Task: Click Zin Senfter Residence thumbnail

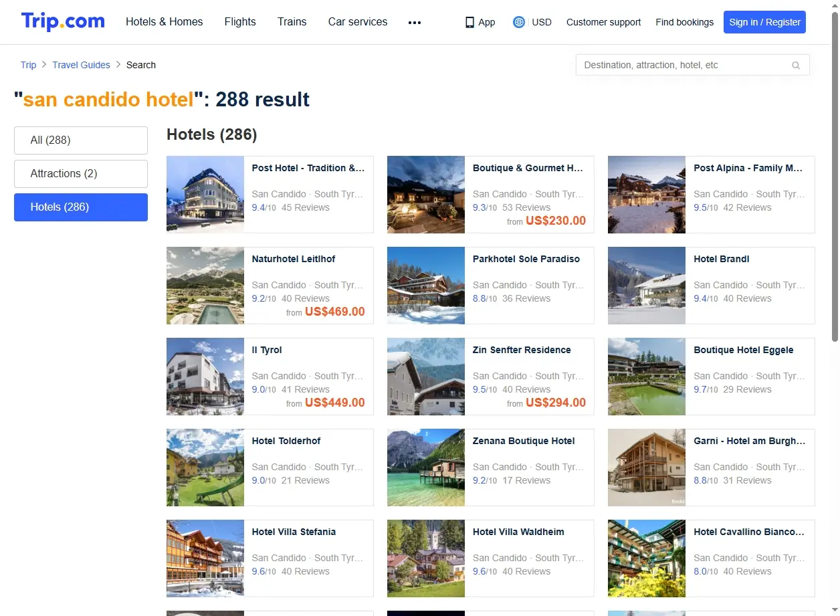Action: point(426,377)
